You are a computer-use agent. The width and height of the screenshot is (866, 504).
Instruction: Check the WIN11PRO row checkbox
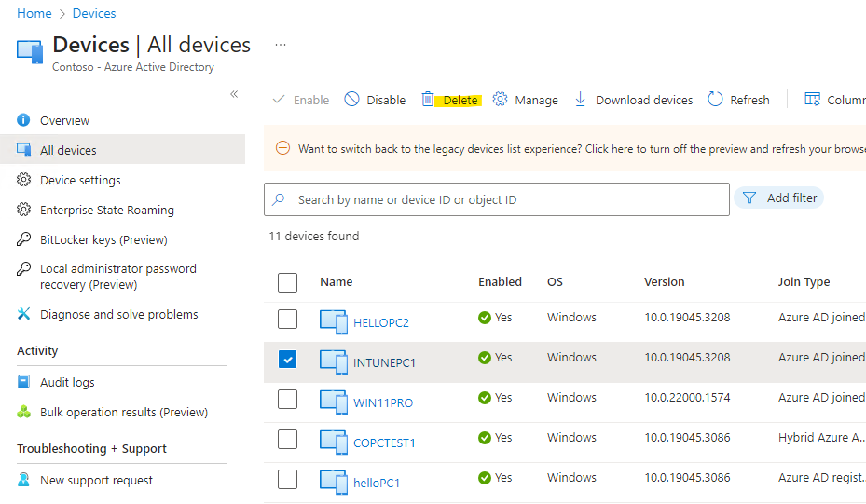(x=287, y=399)
